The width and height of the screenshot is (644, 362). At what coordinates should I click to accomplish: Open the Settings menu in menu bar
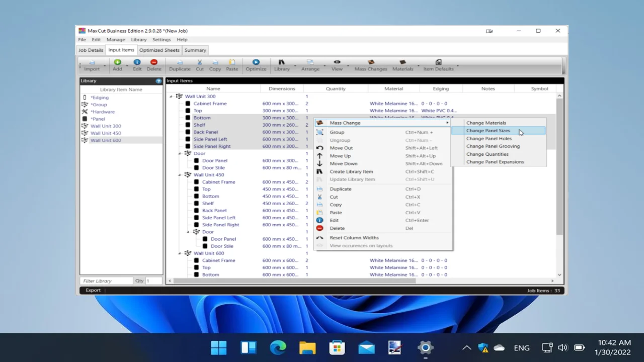click(x=162, y=40)
